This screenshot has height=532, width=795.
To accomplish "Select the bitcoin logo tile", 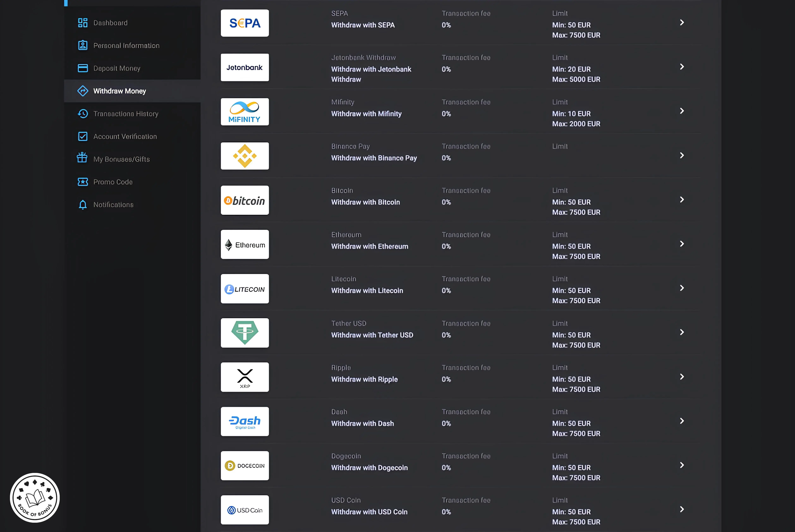I will click(245, 200).
